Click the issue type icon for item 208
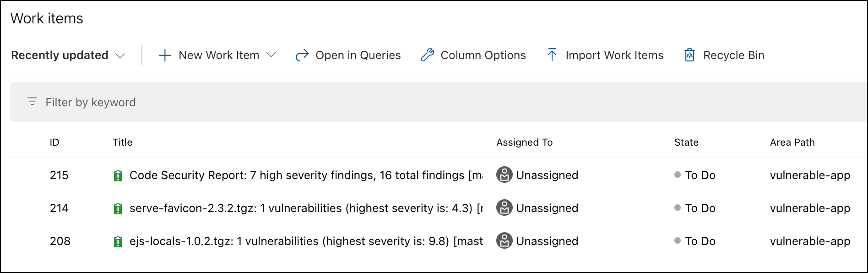The image size is (868, 273). pyautogui.click(x=118, y=241)
